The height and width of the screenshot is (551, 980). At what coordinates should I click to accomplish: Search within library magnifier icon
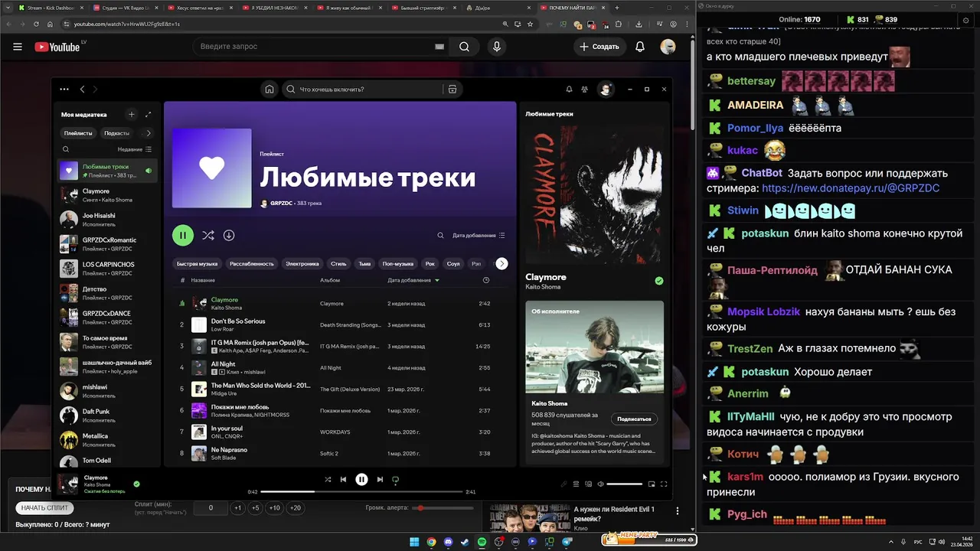pos(66,149)
